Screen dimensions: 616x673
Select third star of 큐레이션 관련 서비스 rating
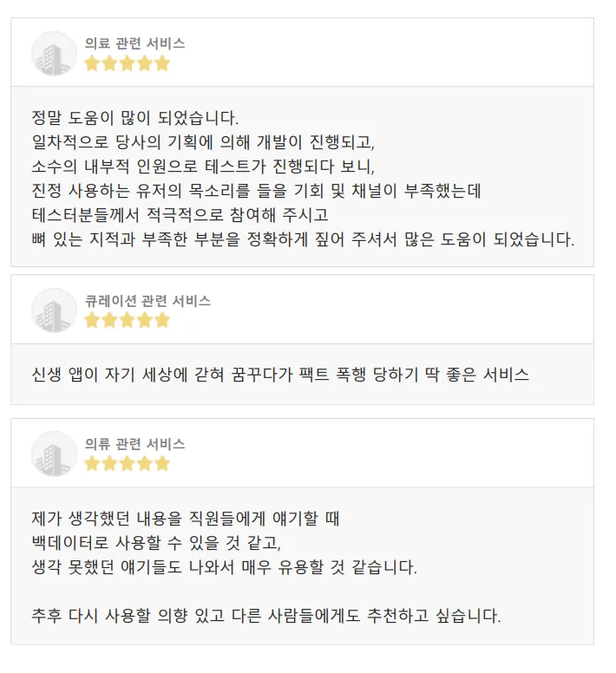128,320
